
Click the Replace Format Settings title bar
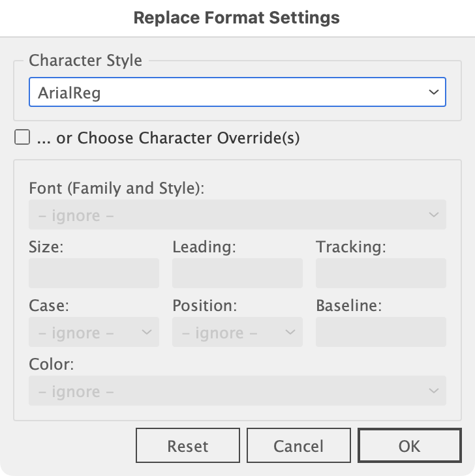[237, 18]
